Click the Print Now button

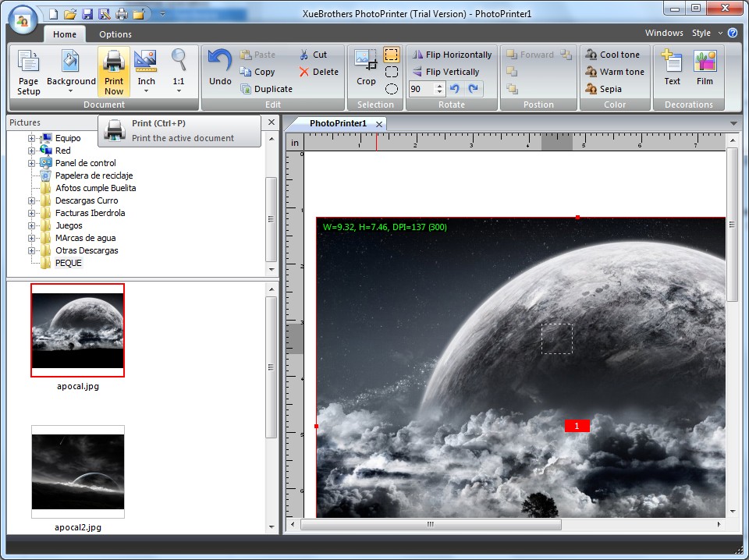point(114,72)
